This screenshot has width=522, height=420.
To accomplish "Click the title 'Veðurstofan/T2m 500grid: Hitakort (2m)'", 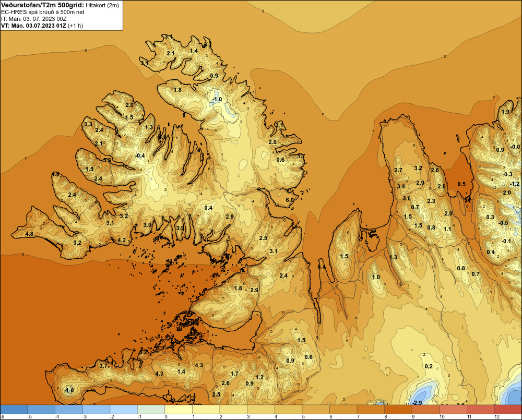I will [60, 5].
